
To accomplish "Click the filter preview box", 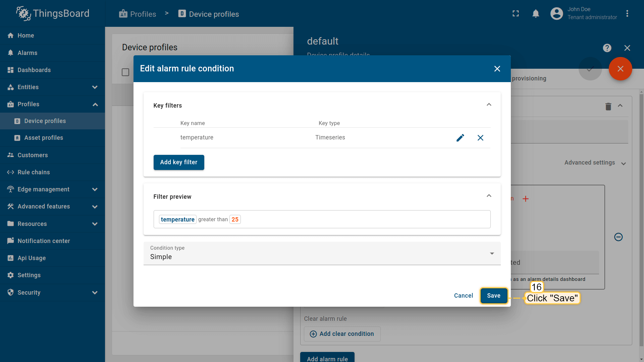I will [322, 219].
